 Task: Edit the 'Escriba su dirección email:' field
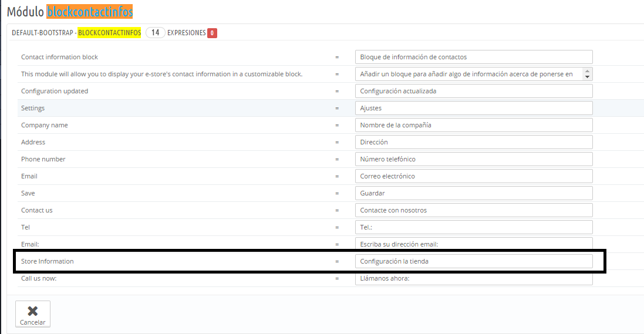(x=473, y=244)
